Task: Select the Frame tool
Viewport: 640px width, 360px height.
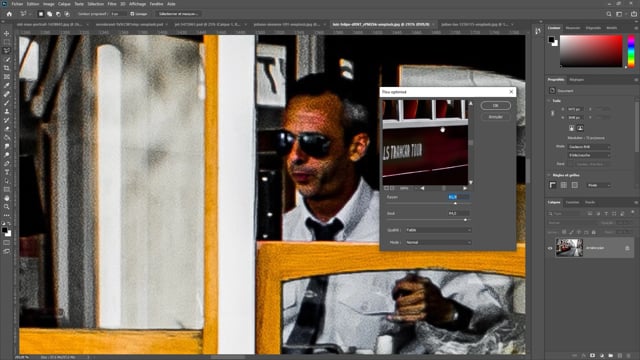Action: tap(7, 77)
